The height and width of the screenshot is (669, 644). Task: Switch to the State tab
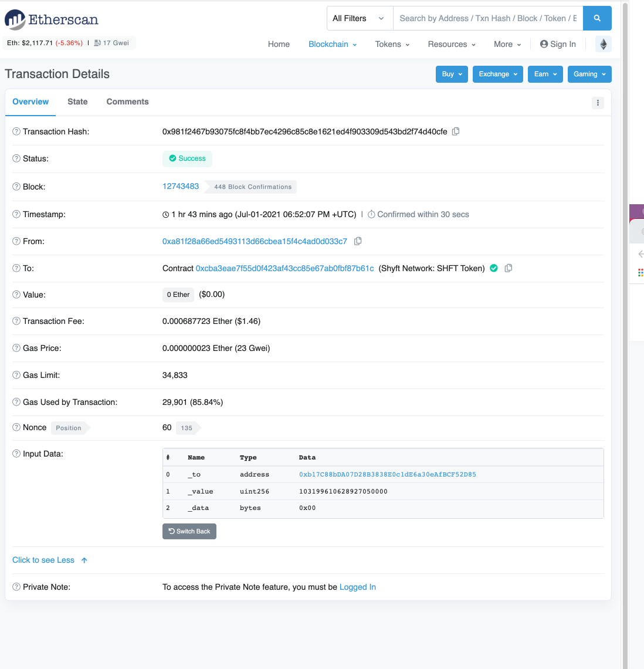click(77, 102)
